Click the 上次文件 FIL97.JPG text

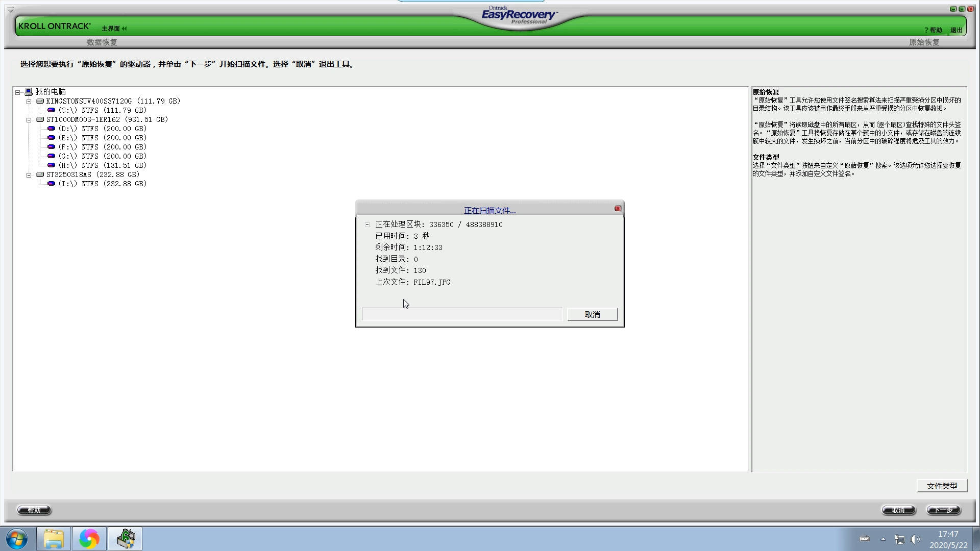pos(413,282)
